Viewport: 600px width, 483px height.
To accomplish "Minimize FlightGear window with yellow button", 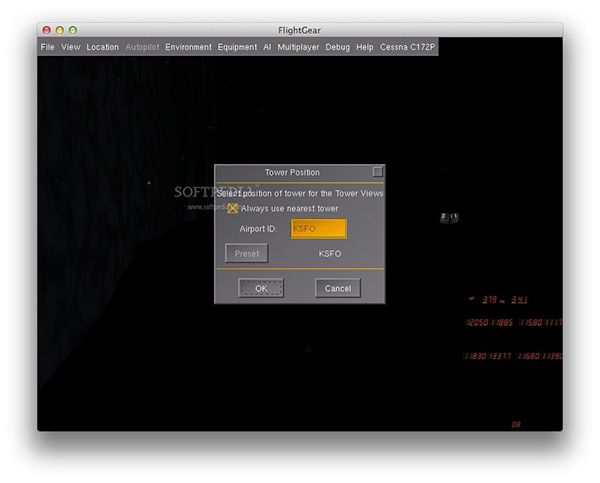I will (x=59, y=31).
